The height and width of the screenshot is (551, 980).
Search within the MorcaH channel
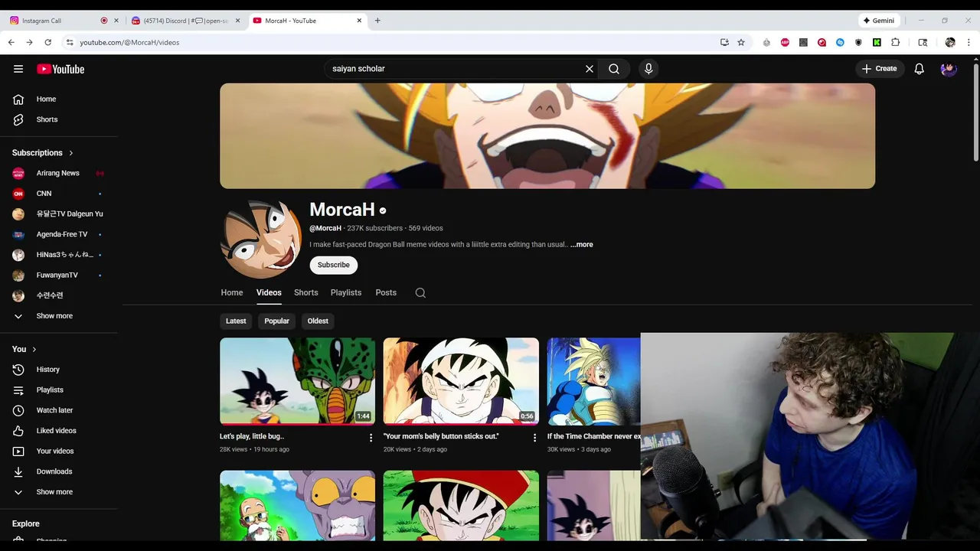(420, 293)
